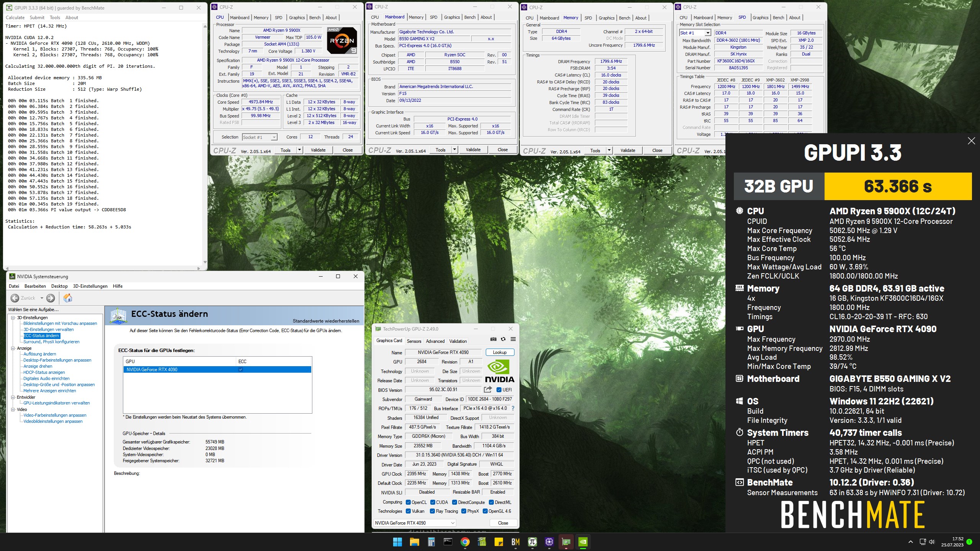Toggle DirectML checkbox in GPU-Z
Screen dimensions: 980x551
point(491,502)
